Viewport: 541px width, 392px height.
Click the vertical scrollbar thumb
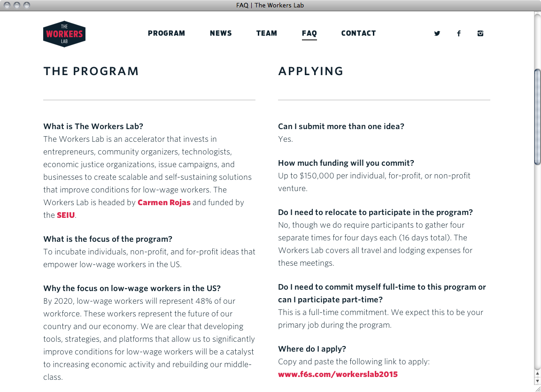pyautogui.click(x=537, y=117)
